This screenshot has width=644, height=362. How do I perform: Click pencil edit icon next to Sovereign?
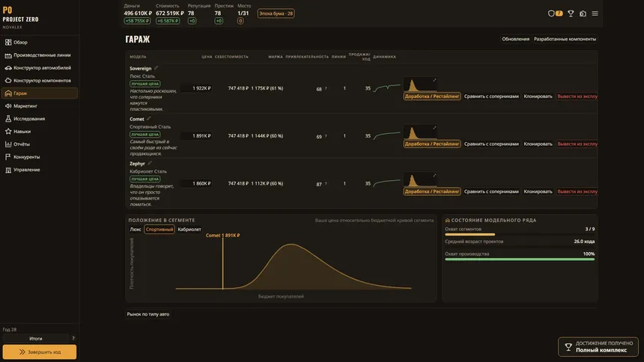click(x=156, y=68)
